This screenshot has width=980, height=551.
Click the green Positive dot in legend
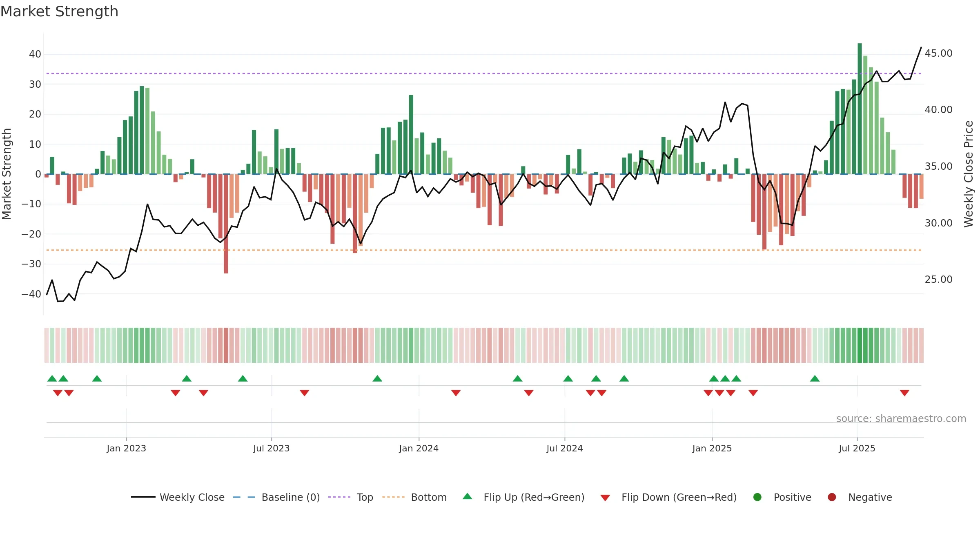[757, 497]
